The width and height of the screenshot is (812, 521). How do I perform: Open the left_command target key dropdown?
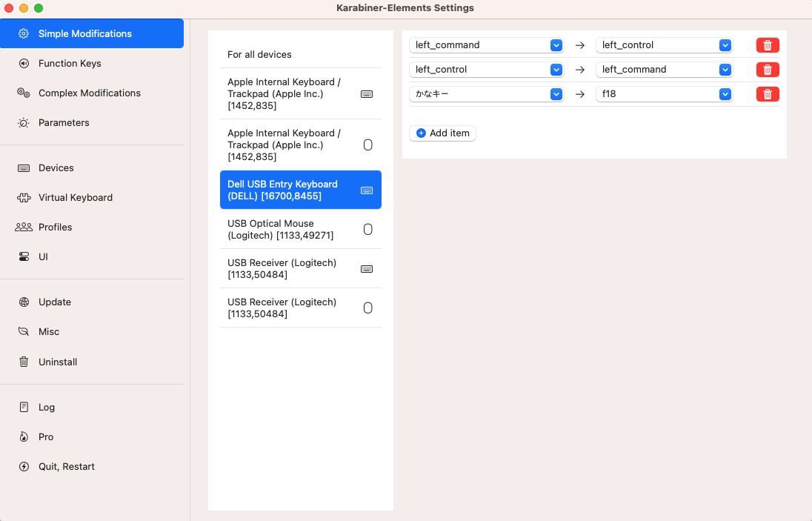[664, 70]
